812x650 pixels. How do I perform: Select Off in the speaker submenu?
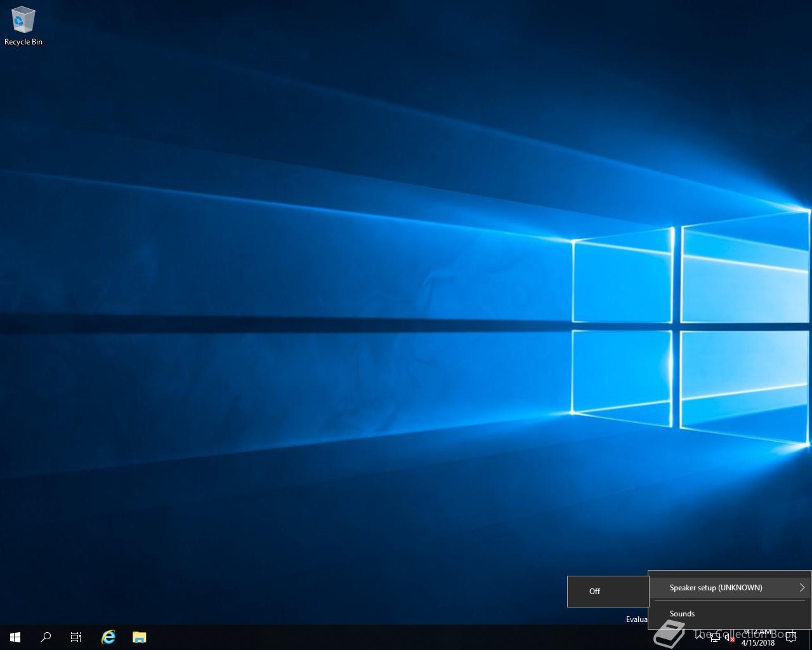coord(608,592)
